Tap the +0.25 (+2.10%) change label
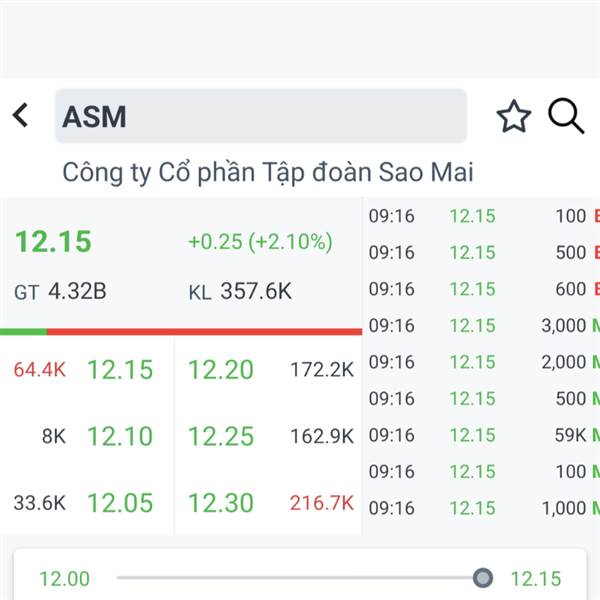Image resolution: width=600 pixels, height=600 pixels. [260, 242]
